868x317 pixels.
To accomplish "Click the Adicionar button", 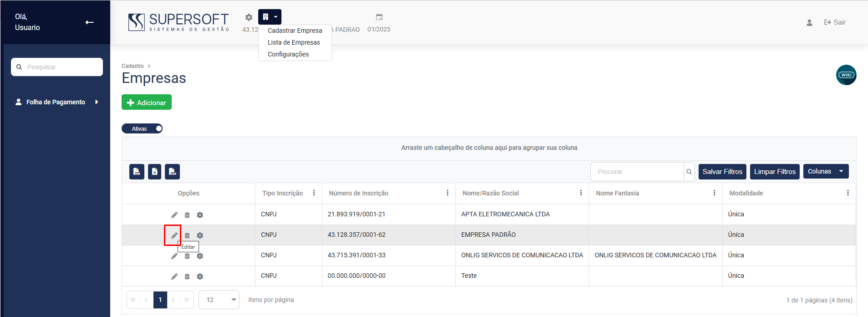I will point(147,102).
